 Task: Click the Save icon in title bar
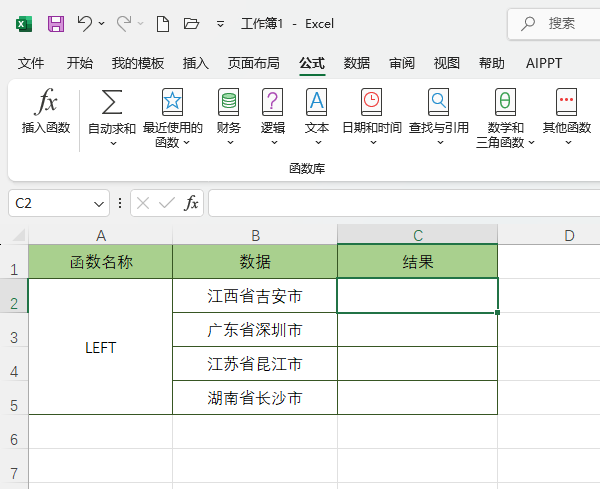tap(56, 23)
